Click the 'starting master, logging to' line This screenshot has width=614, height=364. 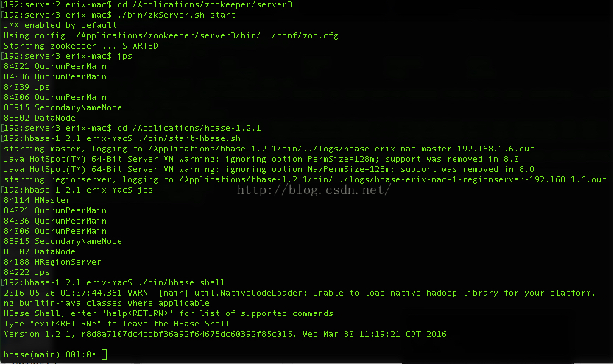(x=269, y=149)
